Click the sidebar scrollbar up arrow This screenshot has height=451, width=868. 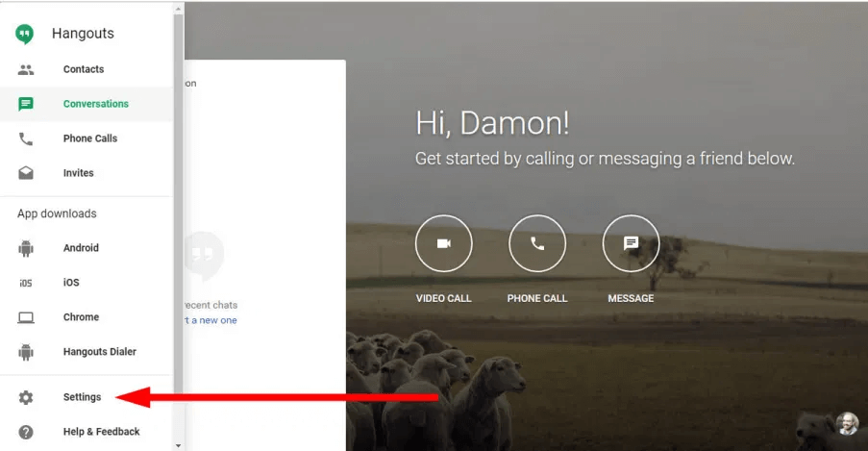[x=178, y=9]
